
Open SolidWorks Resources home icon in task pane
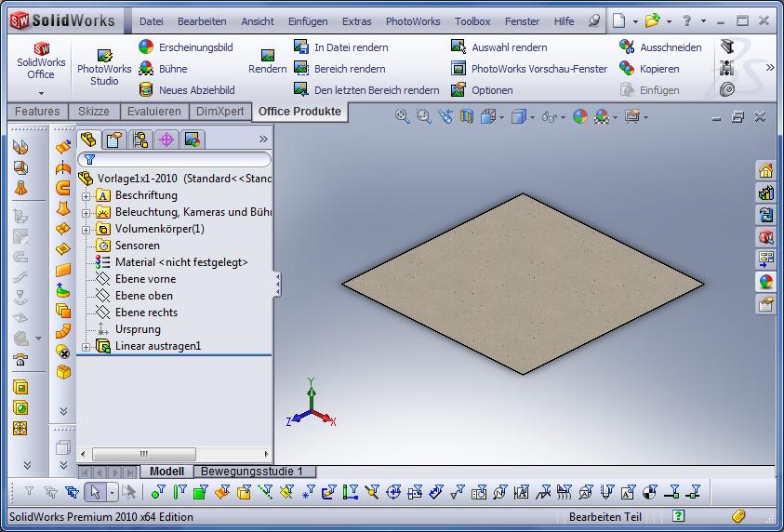[x=765, y=170]
